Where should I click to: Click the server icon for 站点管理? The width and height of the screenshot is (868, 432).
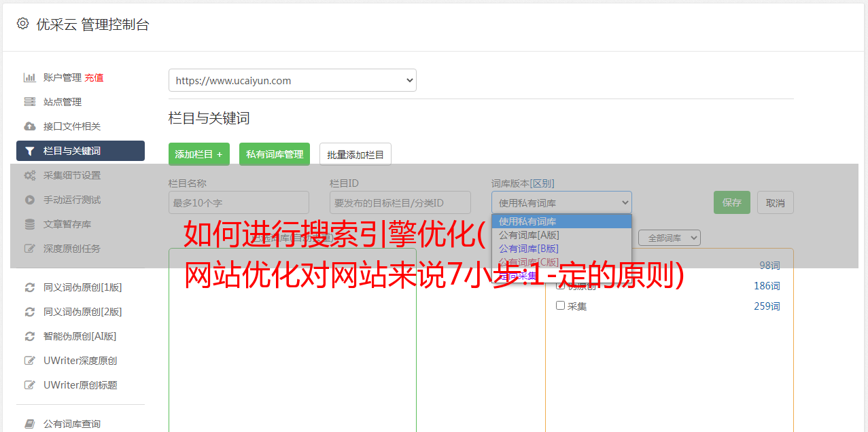(x=29, y=102)
